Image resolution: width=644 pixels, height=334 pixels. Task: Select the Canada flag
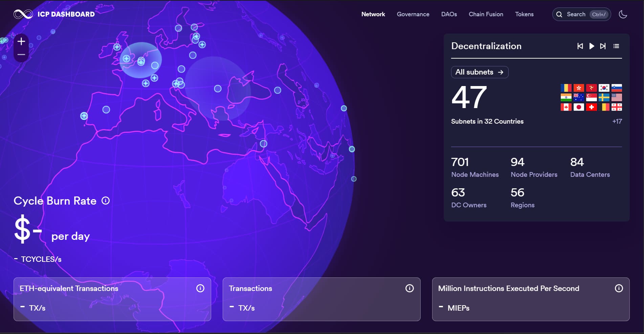tap(566, 107)
